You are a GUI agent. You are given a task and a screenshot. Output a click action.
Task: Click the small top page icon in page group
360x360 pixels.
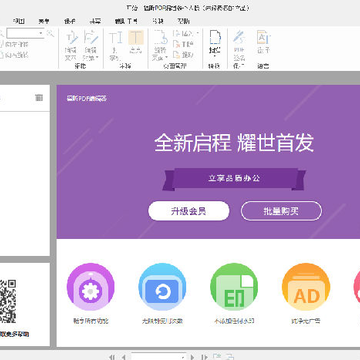(x=176, y=33)
